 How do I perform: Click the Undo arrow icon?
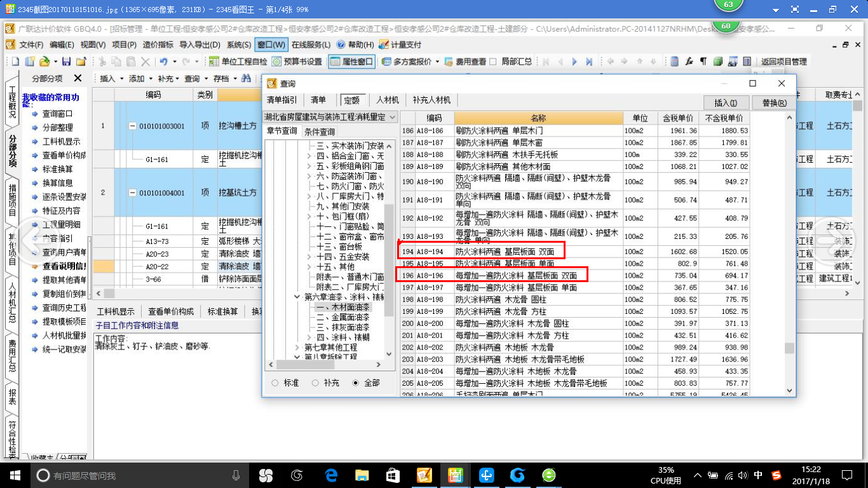(164, 62)
